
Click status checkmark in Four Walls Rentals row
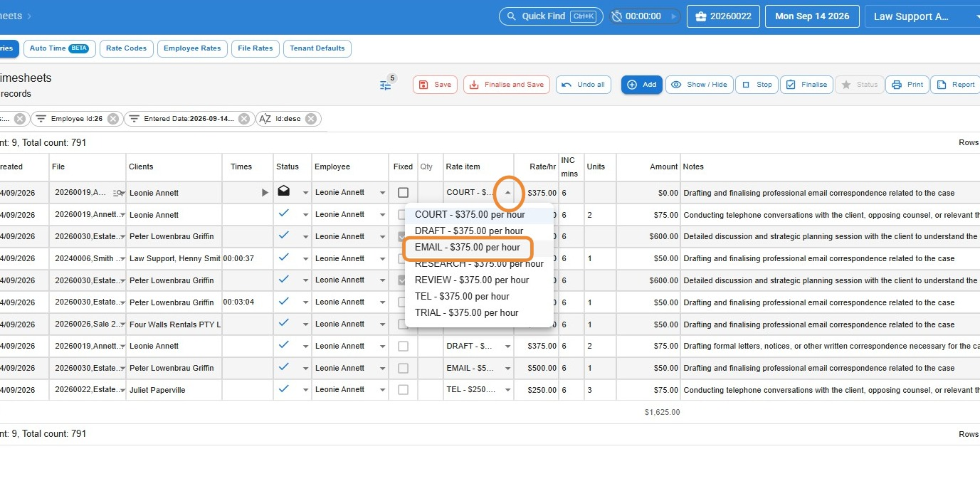tap(284, 323)
